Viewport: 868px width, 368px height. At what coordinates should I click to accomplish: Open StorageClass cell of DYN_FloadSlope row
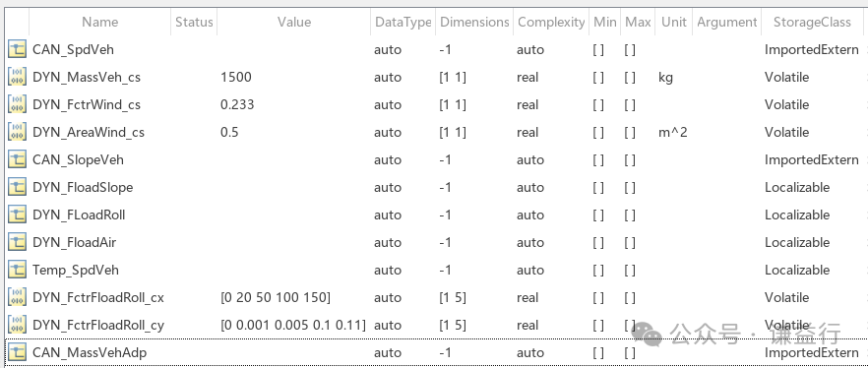812,188
